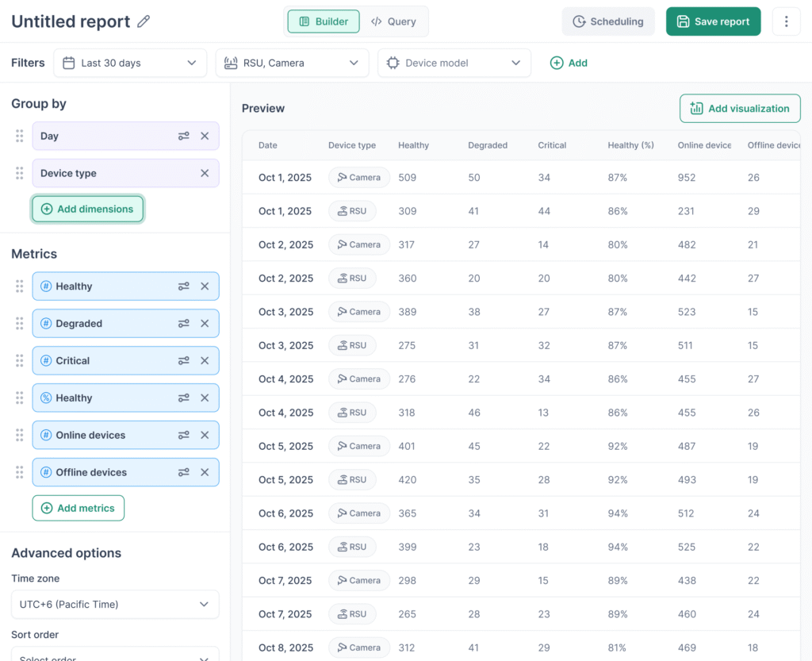The width and height of the screenshot is (812, 661).
Task: Add a new filter
Action: pos(569,63)
